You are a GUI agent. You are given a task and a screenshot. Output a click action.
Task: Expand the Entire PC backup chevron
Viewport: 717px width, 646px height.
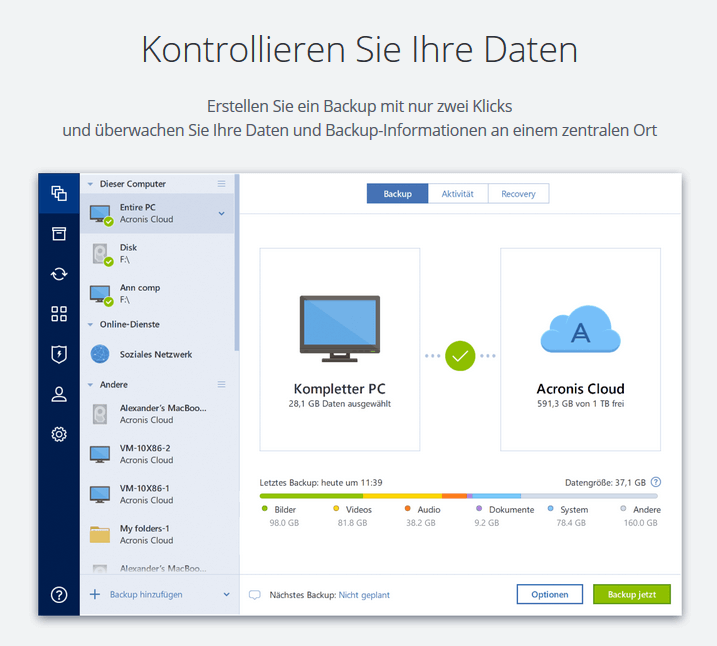click(x=221, y=214)
